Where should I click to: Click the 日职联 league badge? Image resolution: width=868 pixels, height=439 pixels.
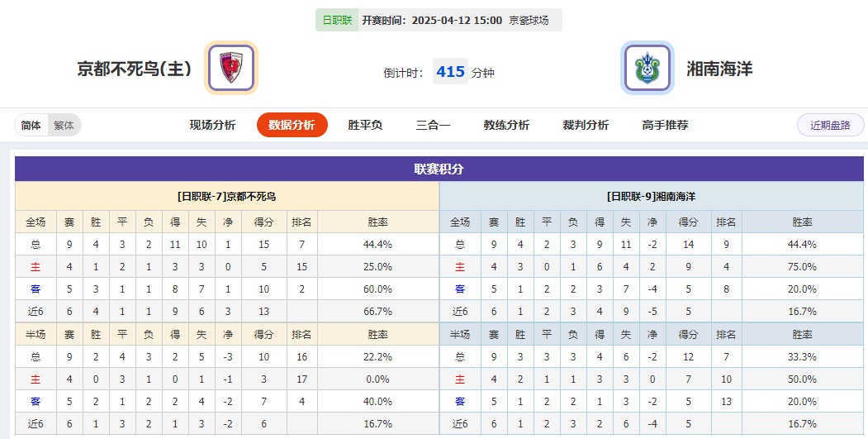tap(336, 20)
